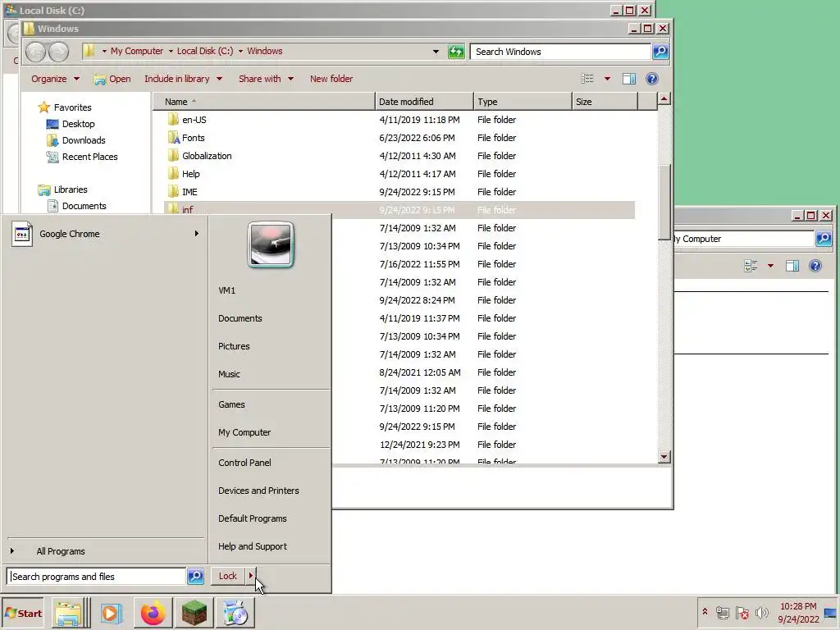Show hidden tray icons arrow
Screen dimensions: 840x630
(x=705, y=612)
